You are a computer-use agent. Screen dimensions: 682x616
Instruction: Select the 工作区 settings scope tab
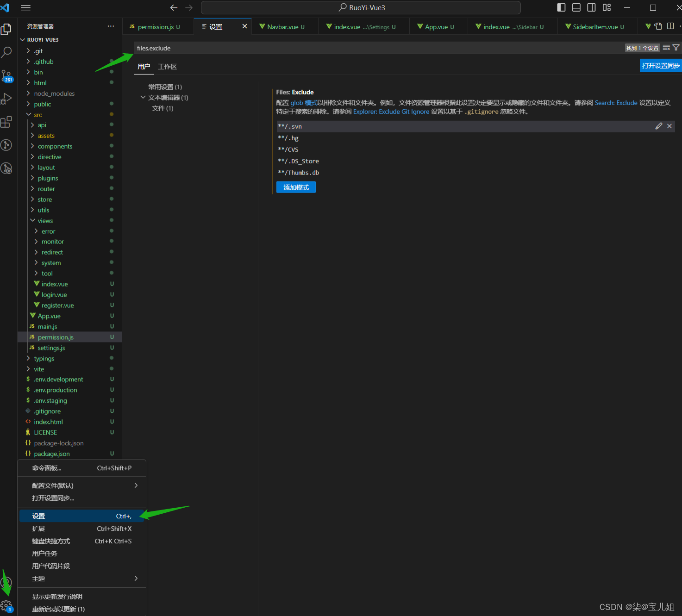pos(167,67)
